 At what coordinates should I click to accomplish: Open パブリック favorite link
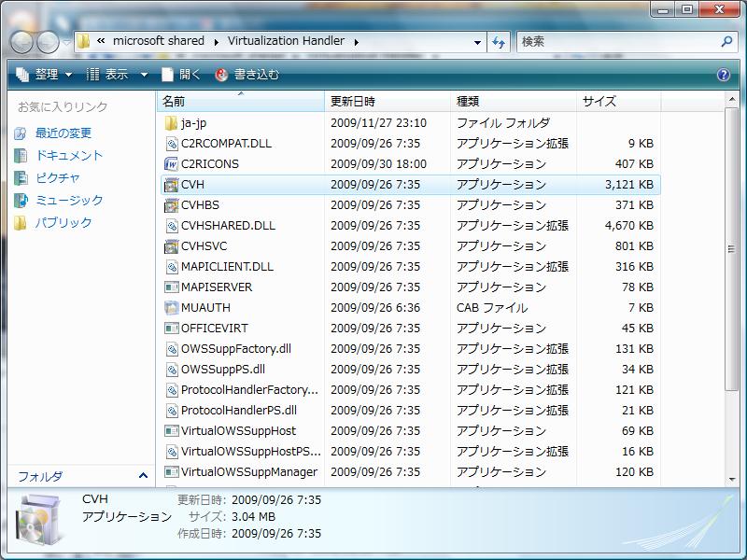coord(63,223)
